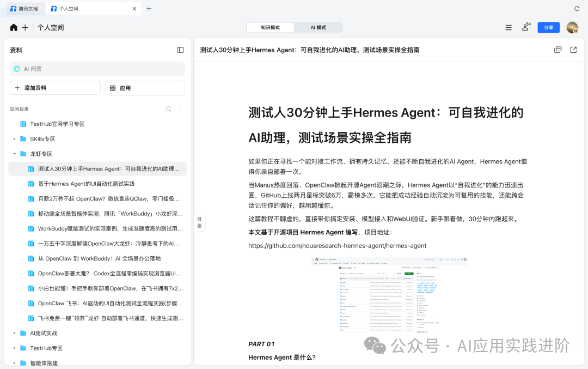588x369 pixels.
Task: Follow the github.com hermes-agent link
Action: pos(337,246)
